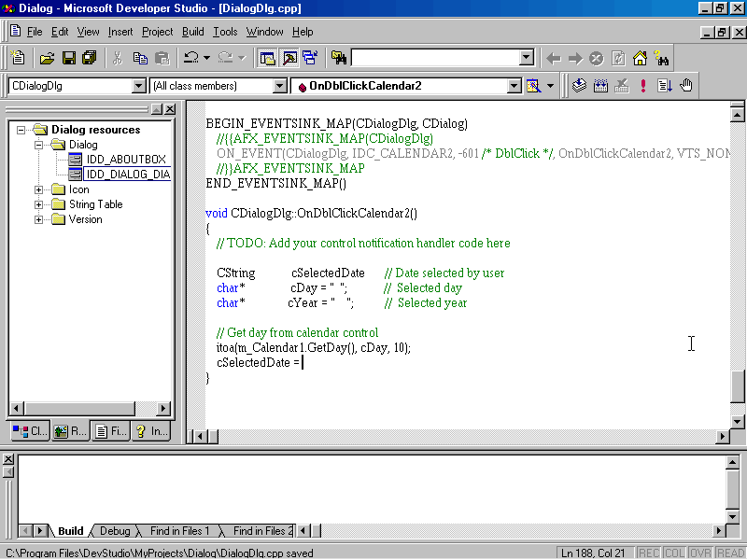Switch to the FileView workspace tab

[110, 431]
